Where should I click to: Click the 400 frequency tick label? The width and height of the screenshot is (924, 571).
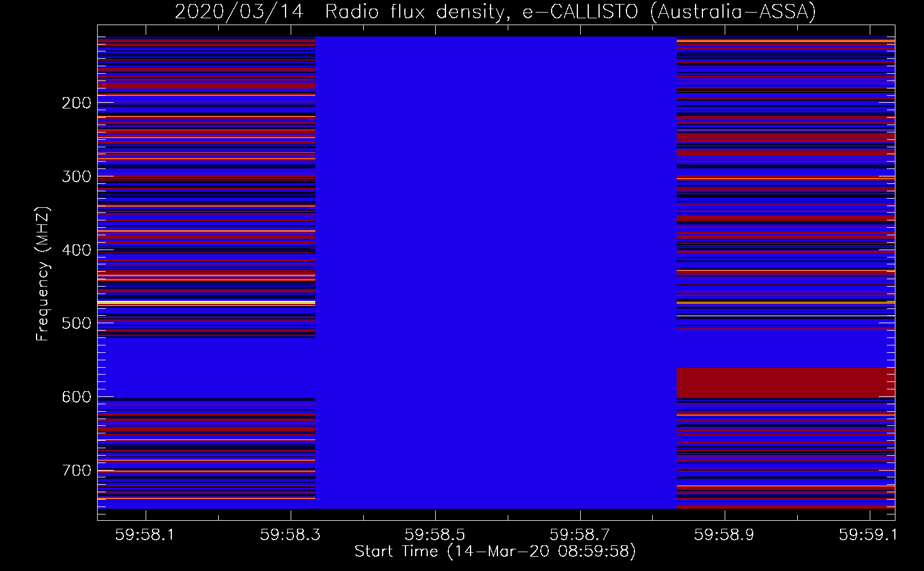tap(77, 250)
